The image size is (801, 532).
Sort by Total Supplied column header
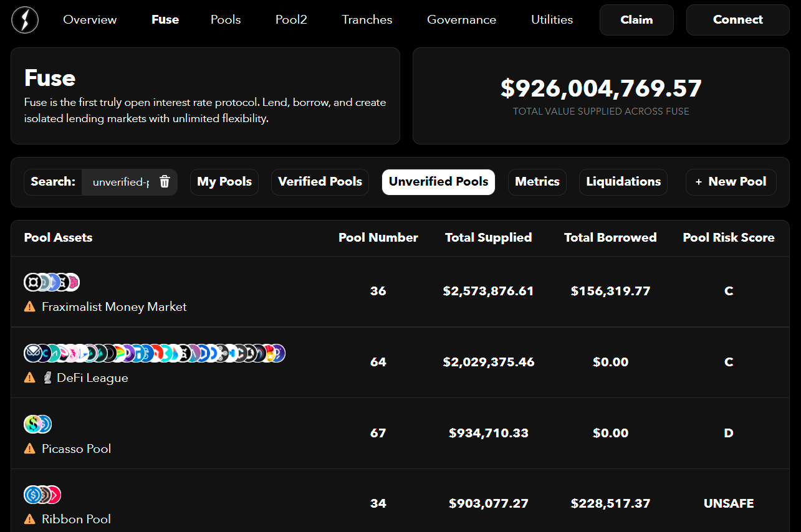(x=488, y=237)
